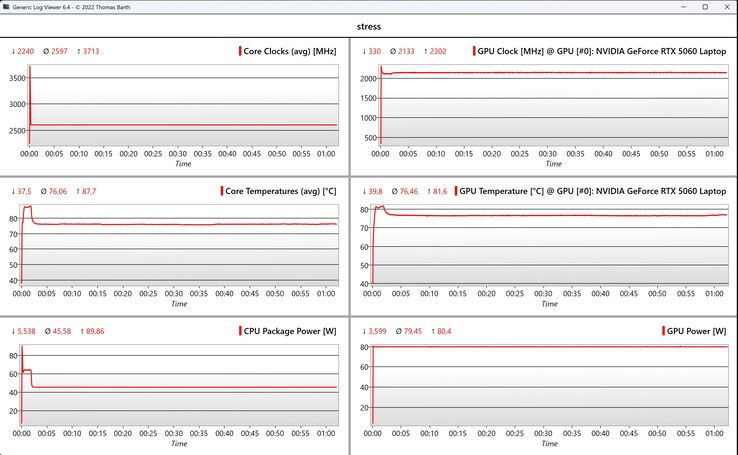Click the stress heading at the top
The width and height of the screenshot is (738, 455).
point(369,26)
